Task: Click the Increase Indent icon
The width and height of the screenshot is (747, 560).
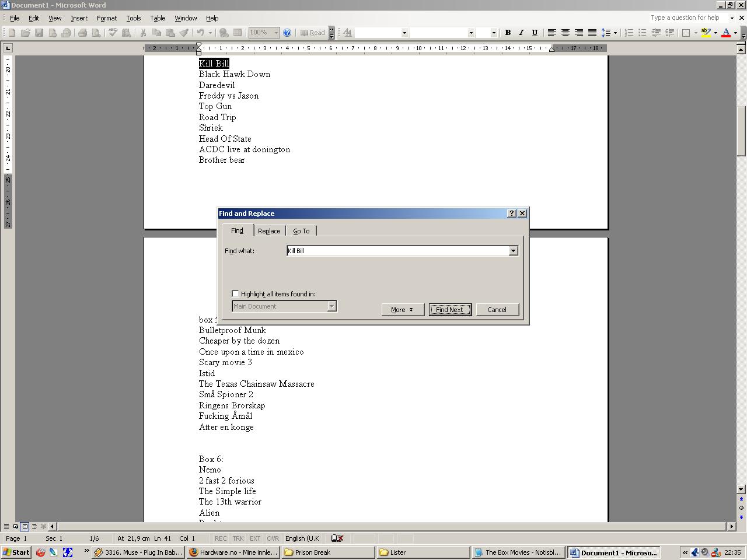Action: coord(669,33)
